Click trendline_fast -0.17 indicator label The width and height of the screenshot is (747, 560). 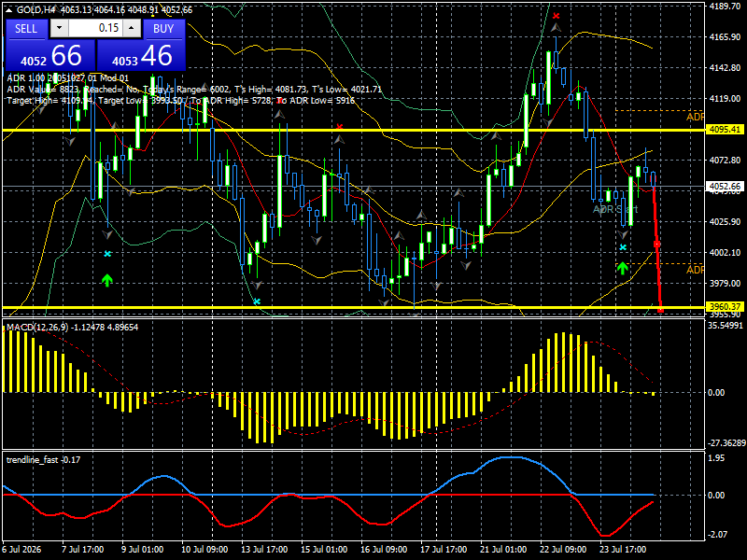(x=43, y=459)
